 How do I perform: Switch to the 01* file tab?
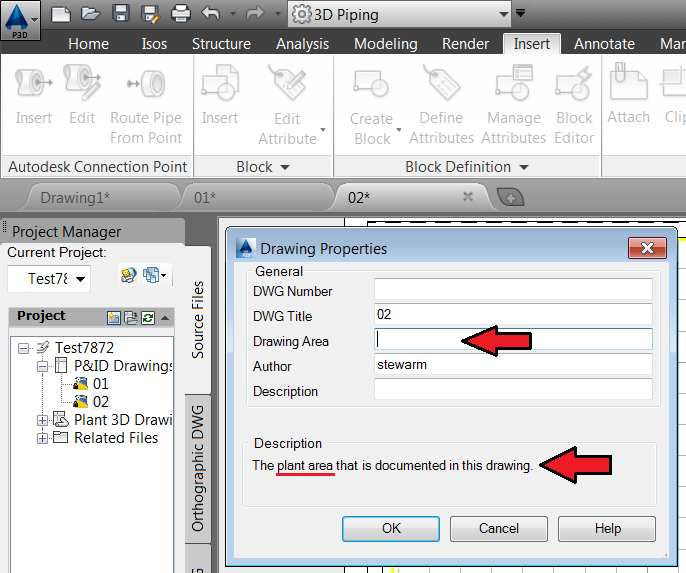coord(257,198)
